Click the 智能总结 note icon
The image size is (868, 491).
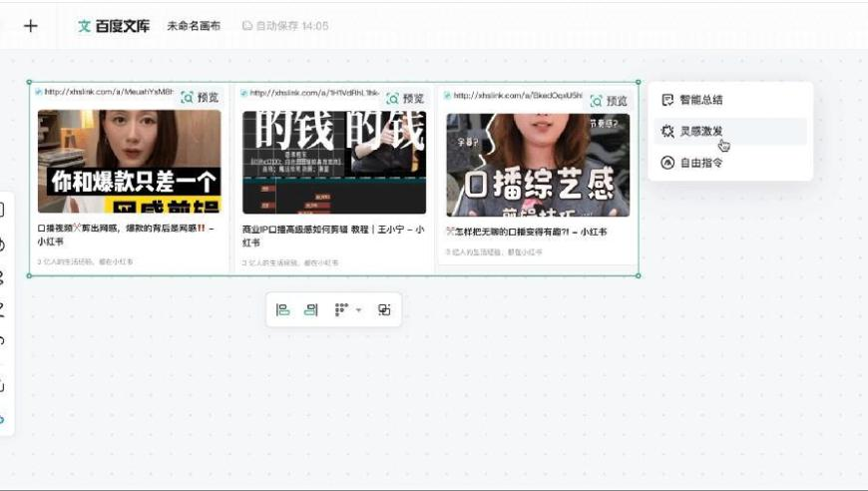667,100
